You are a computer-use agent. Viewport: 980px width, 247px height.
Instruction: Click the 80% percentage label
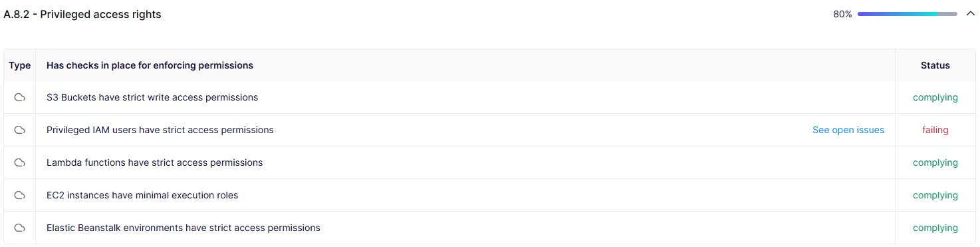tap(842, 14)
